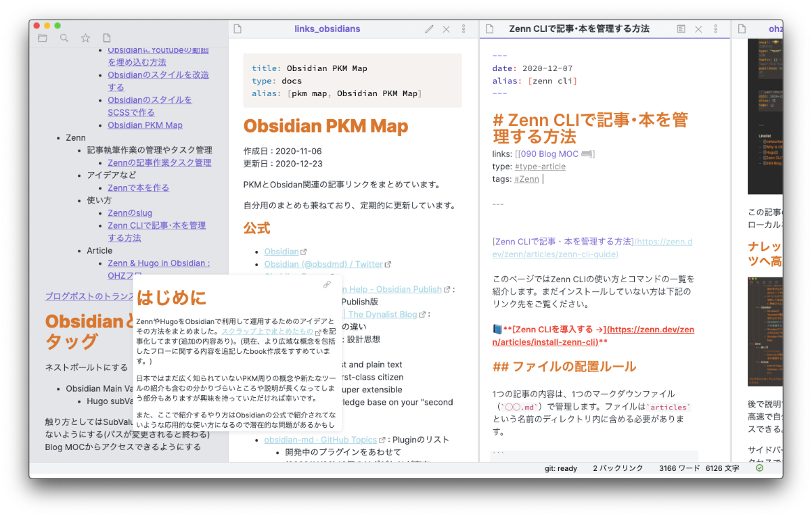The height and width of the screenshot is (517, 812).
Task: Click lower dark thumbnail in ohz pane
Action: [x=765, y=332]
